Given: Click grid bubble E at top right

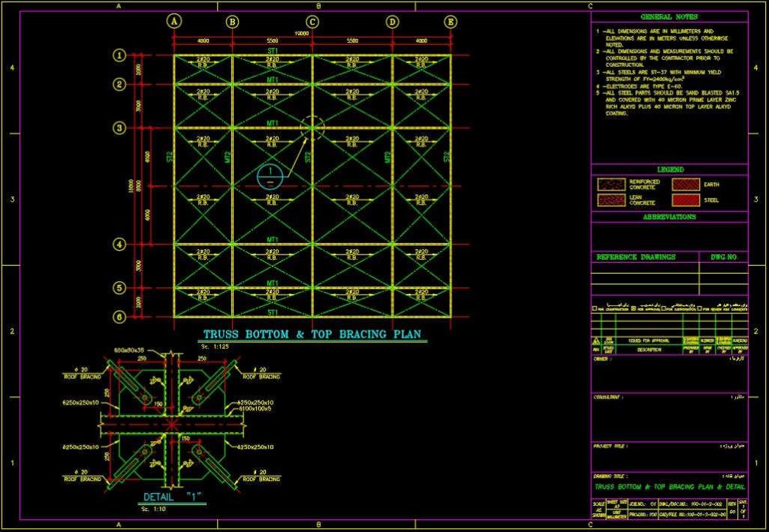Looking at the screenshot, I should coord(449,22).
